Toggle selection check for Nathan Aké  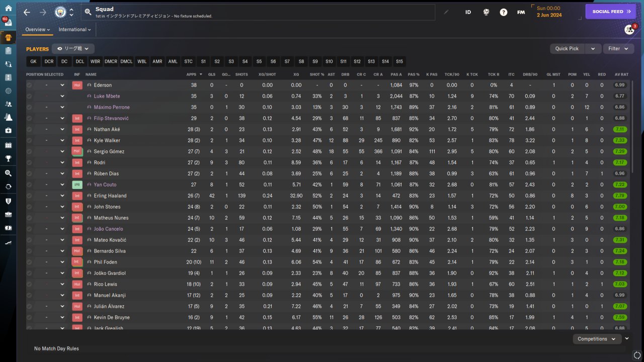point(29,129)
